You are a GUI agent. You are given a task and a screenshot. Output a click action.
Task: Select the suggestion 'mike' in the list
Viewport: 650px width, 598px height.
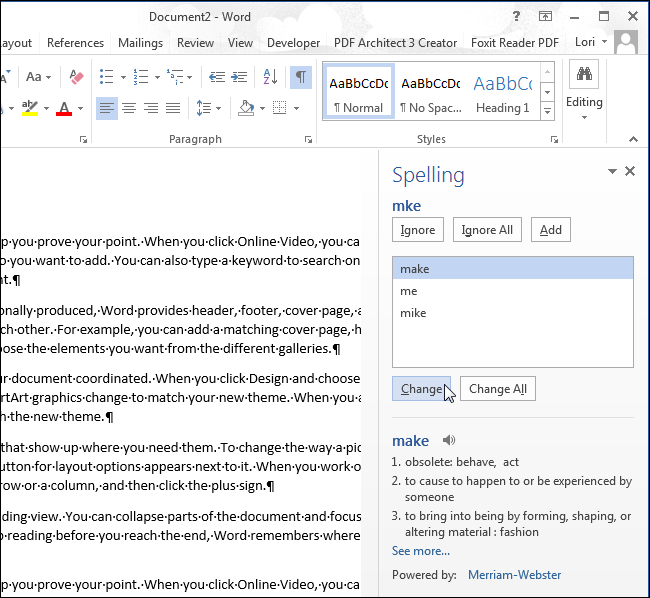click(412, 313)
